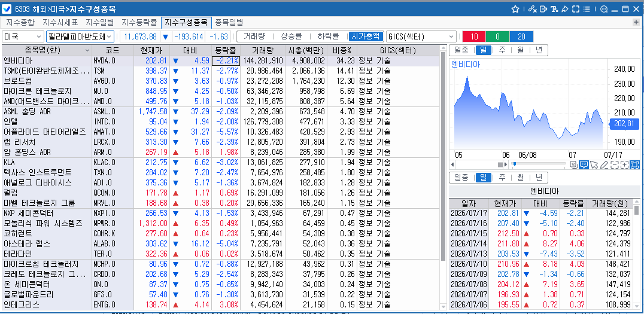This screenshot has width=644, height=314.
Task: Select the pencil draw tool on chart toolbar
Action: pyautogui.click(x=604, y=164)
